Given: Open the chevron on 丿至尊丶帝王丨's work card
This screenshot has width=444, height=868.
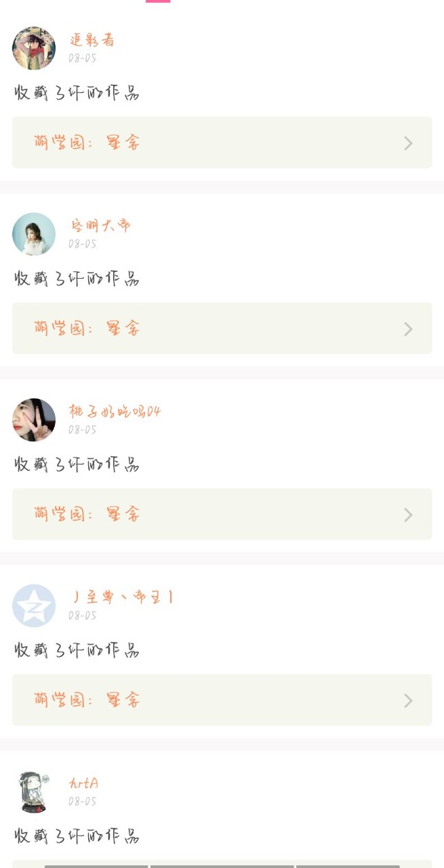Looking at the screenshot, I should 408,701.
